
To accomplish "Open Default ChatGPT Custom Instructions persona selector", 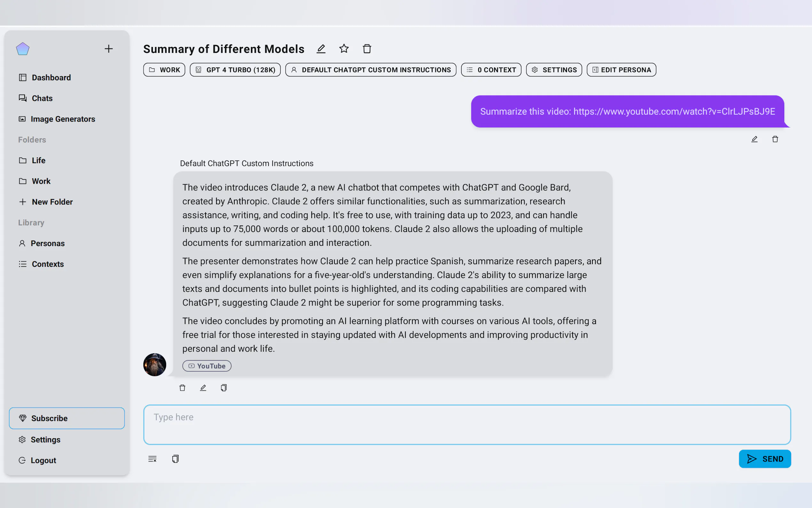I will (x=371, y=70).
